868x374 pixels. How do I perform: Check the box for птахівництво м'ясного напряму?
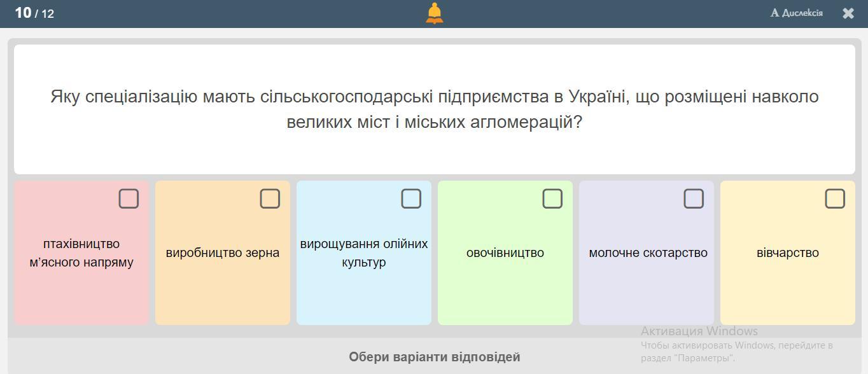(129, 198)
